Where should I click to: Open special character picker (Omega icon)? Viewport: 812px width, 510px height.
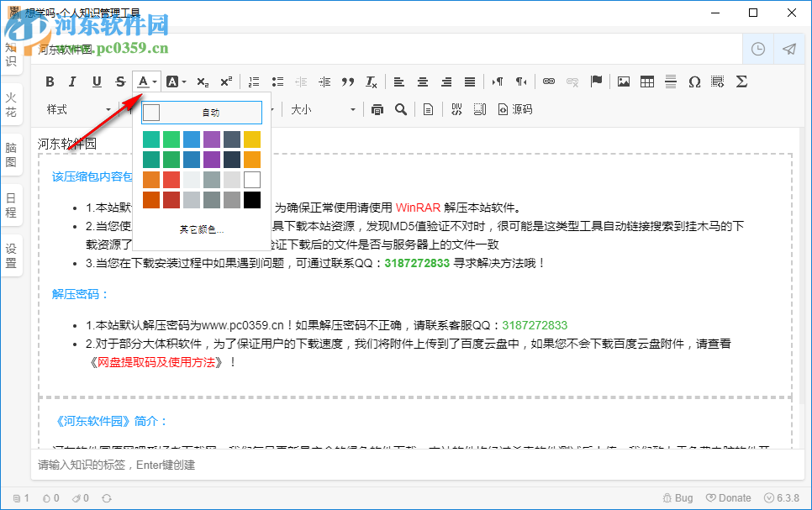click(x=693, y=81)
